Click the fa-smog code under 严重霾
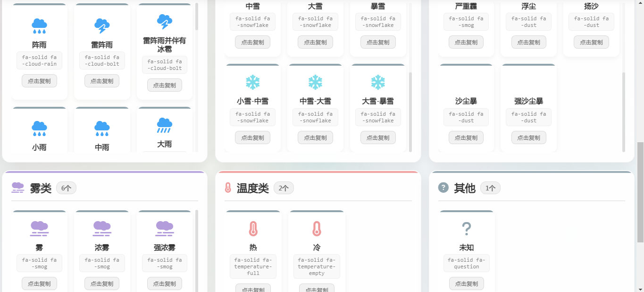644x292 pixels. pos(466,22)
